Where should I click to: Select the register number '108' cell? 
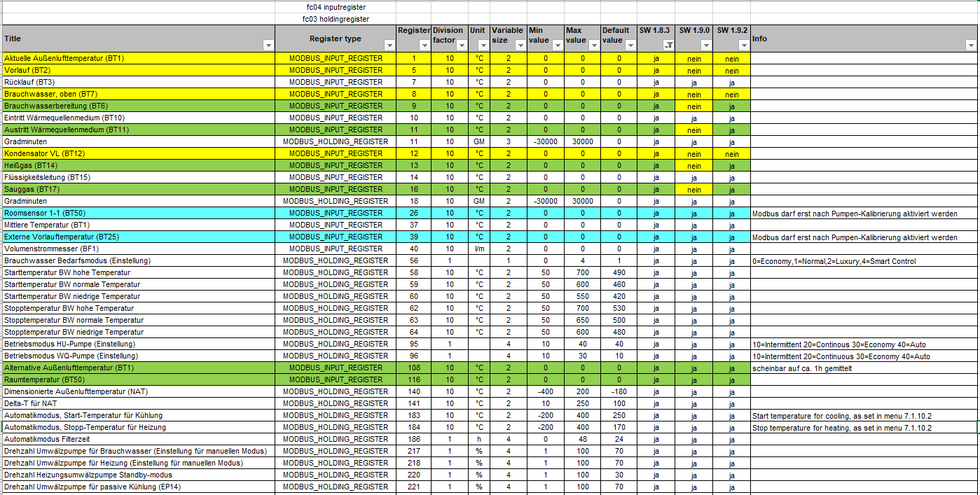413,368
